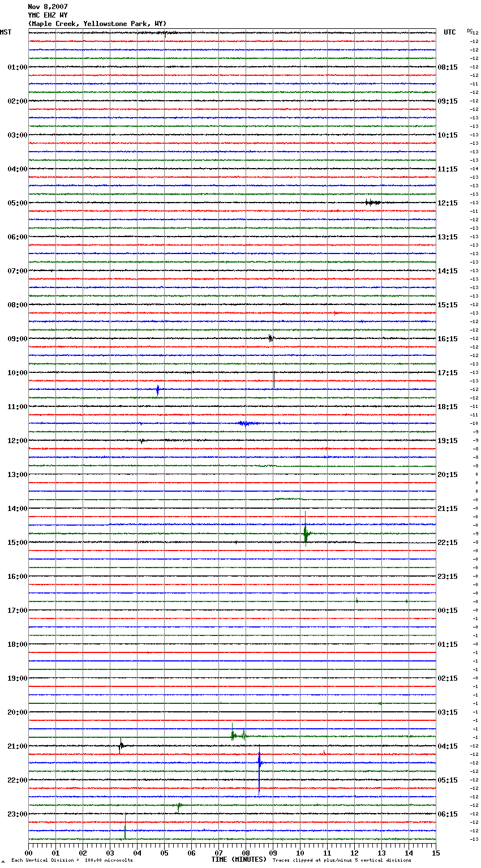Select the '04:00' MST row label

tap(18, 169)
